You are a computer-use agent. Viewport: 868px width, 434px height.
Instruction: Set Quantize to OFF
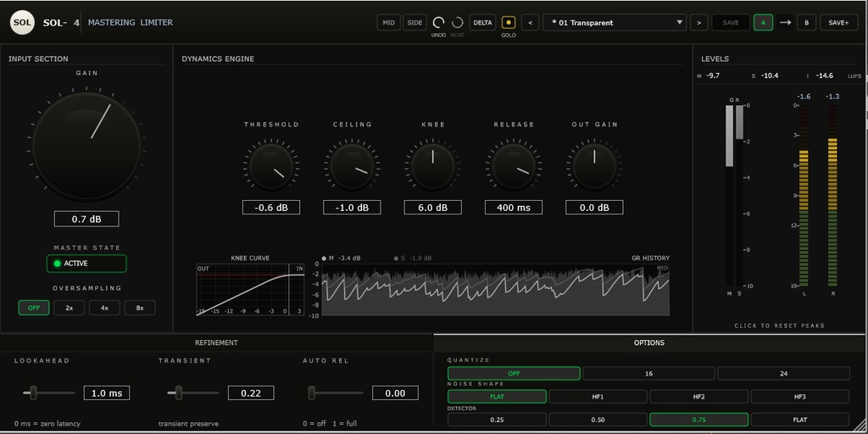[x=514, y=374]
